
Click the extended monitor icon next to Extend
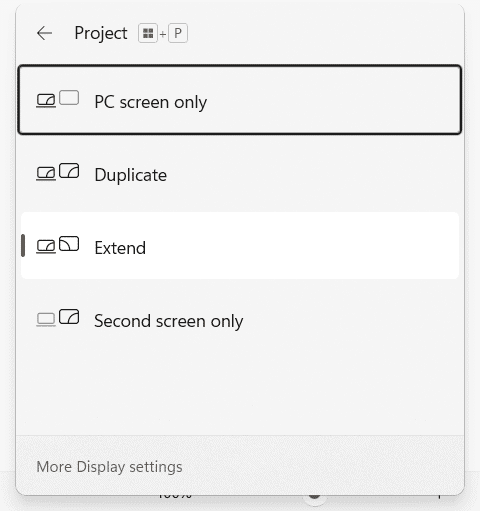coord(69,243)
